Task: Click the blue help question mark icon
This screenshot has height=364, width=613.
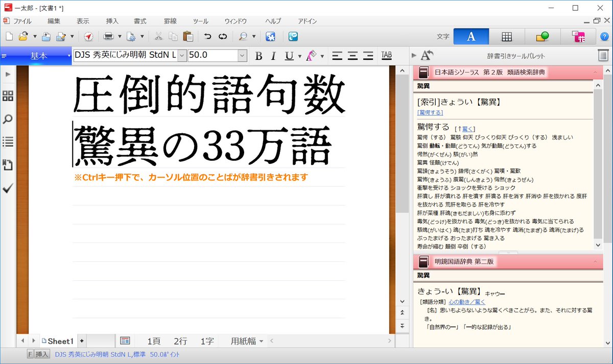Action: point(604,36)
